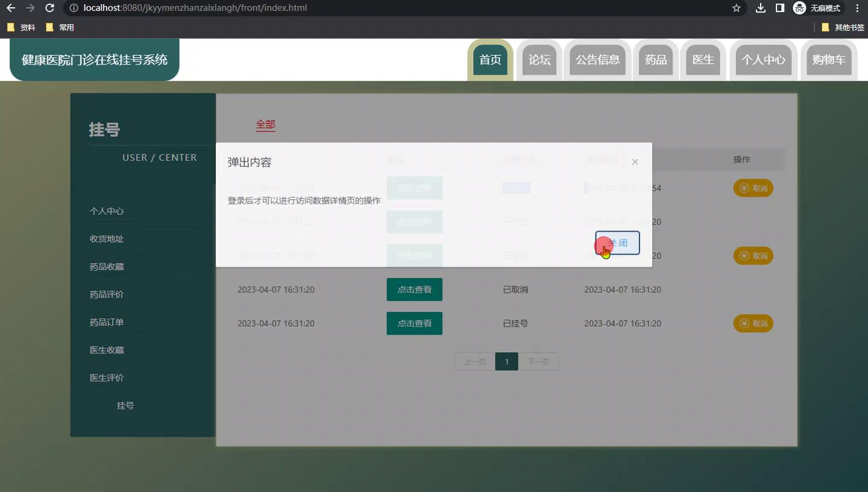Click the 已取消 status text
This screenshot has height=492, width=868.
(515, 289)
